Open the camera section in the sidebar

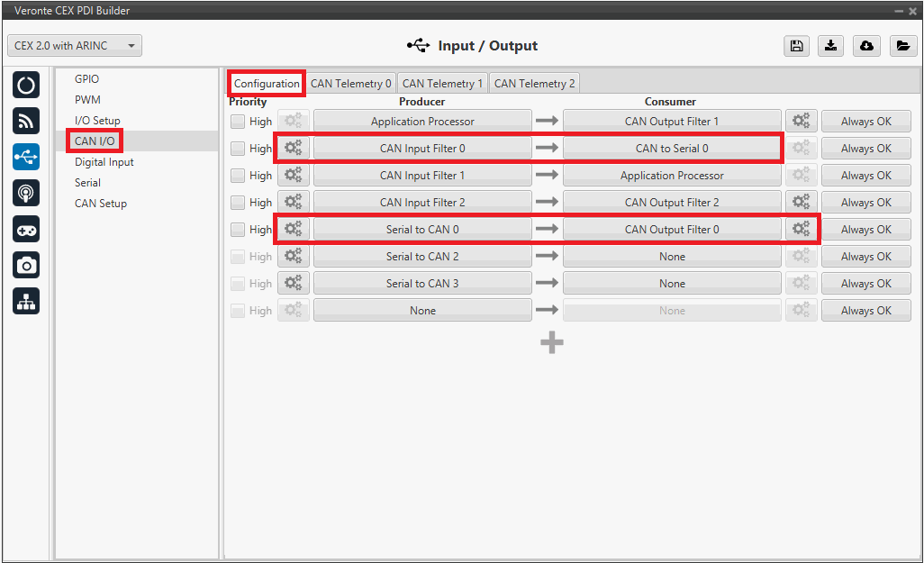point(26,265)
